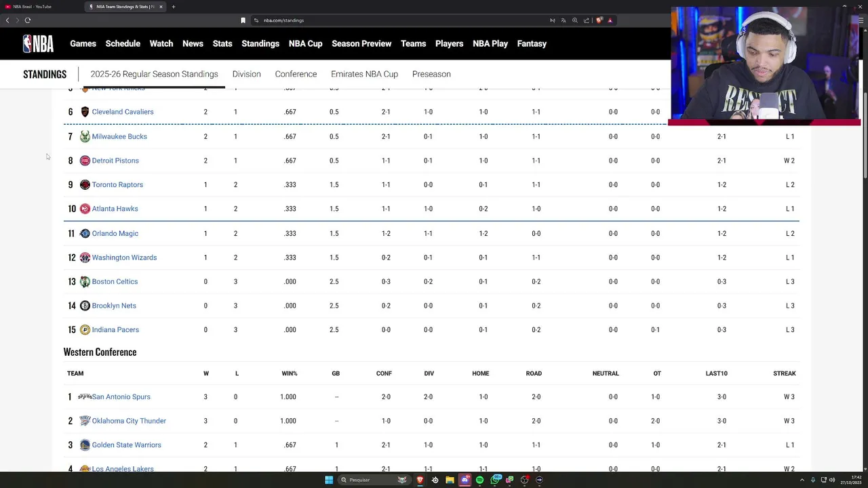
Task: Click the Brooklyn Nets logo icon
Action: (x=85, y=306)
